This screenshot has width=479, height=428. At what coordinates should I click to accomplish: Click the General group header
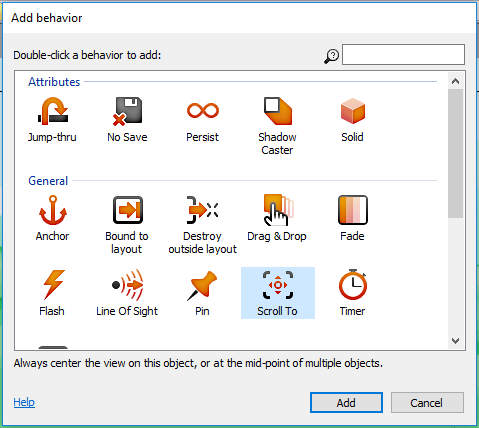pyautogui.click(x=48, y=181)
